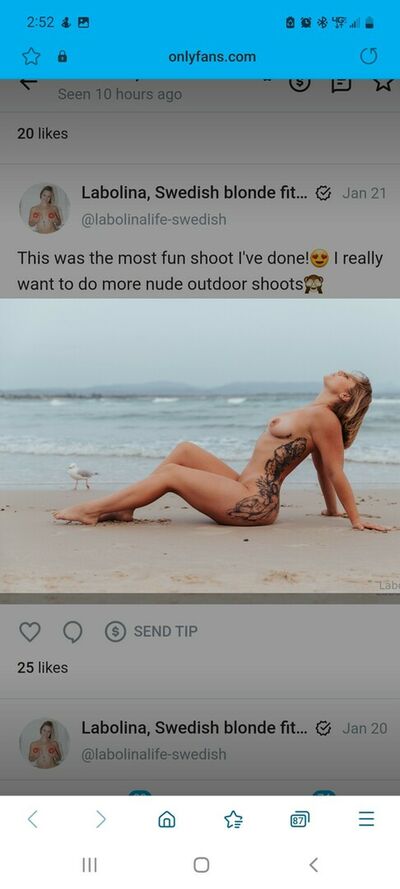The image size is (400, 889).
Task: Tap the Android system back button
Action: [x=313, y=865]
